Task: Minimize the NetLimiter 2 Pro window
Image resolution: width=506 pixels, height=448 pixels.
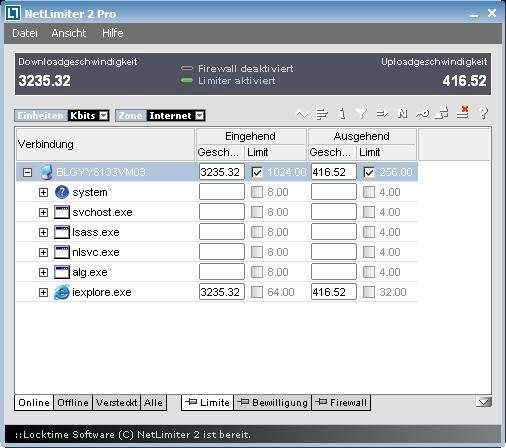Action: (474, 15)
